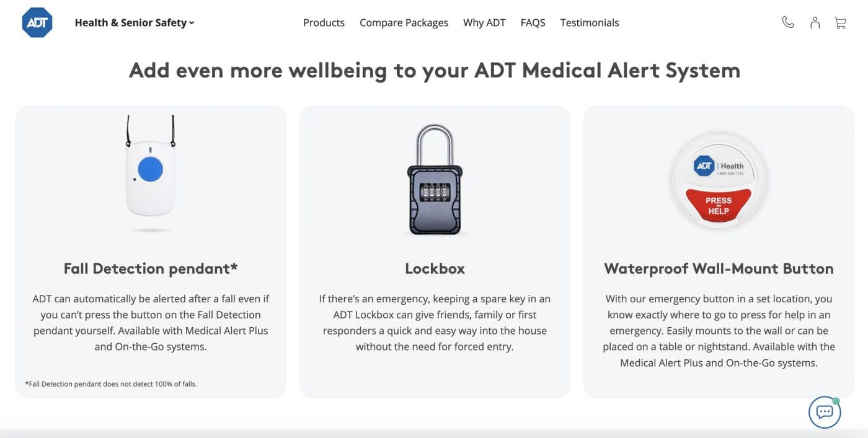Click the Lockbox heading
This screenshot has height=438, width=868.
pos(435,268)
